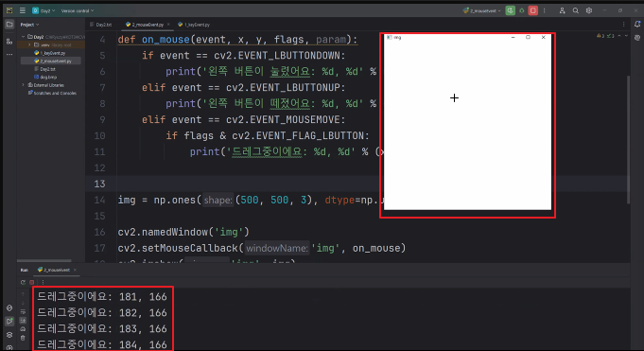
Task: Show more tool windows ellipsis in left sidebar
Action: pos(9,54)
